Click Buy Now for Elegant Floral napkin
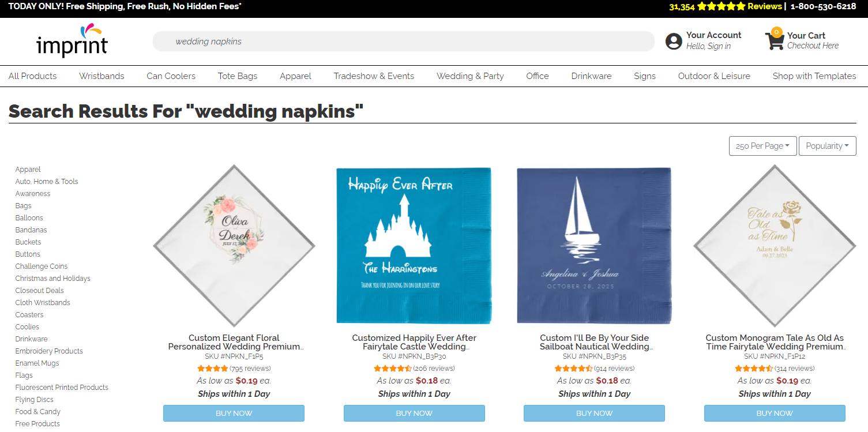Screen dimensions: 868x432 (234, 413)
